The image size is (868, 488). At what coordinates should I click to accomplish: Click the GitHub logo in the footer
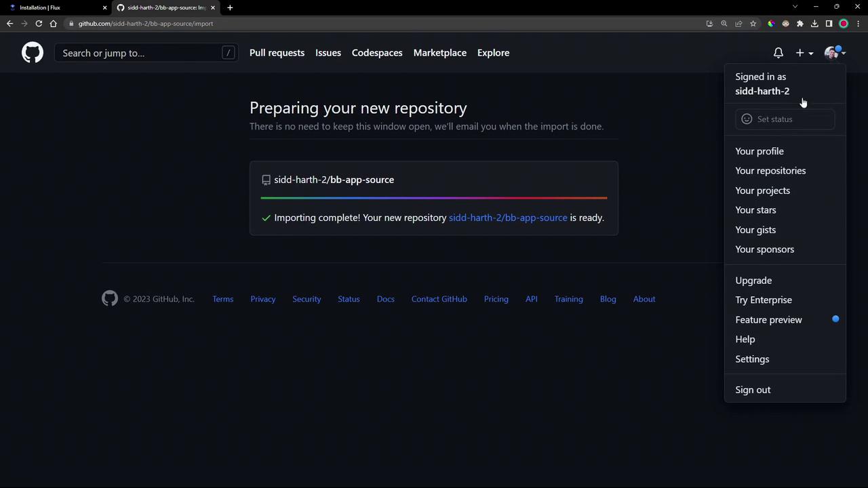tap(110, 299)
